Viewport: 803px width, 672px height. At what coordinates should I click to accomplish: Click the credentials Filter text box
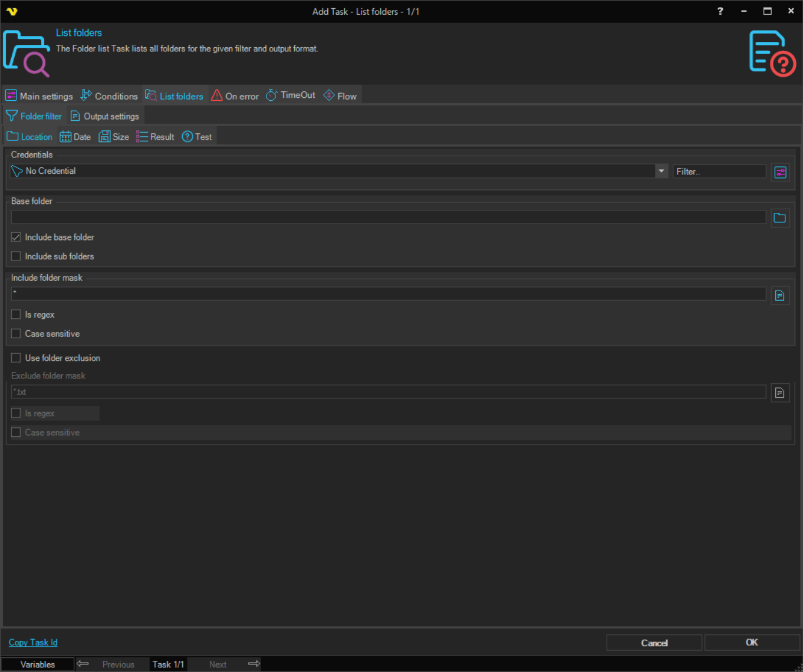click(719, 172)
